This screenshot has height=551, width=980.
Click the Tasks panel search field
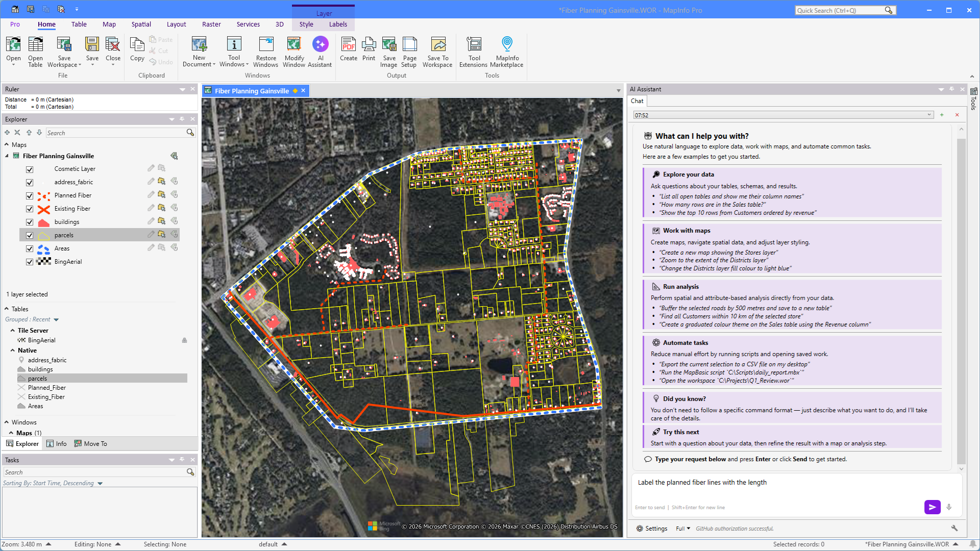pyautogui.click(x=95, y=472)
